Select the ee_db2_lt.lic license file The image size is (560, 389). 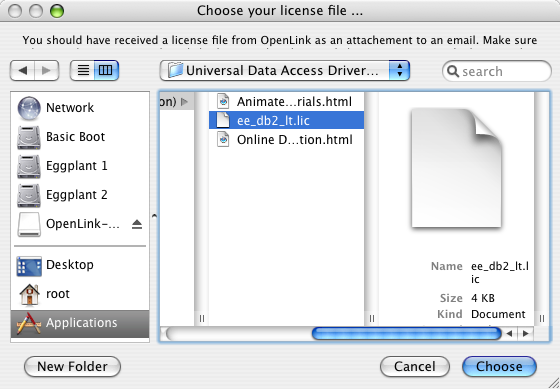[x=286, y=120]
